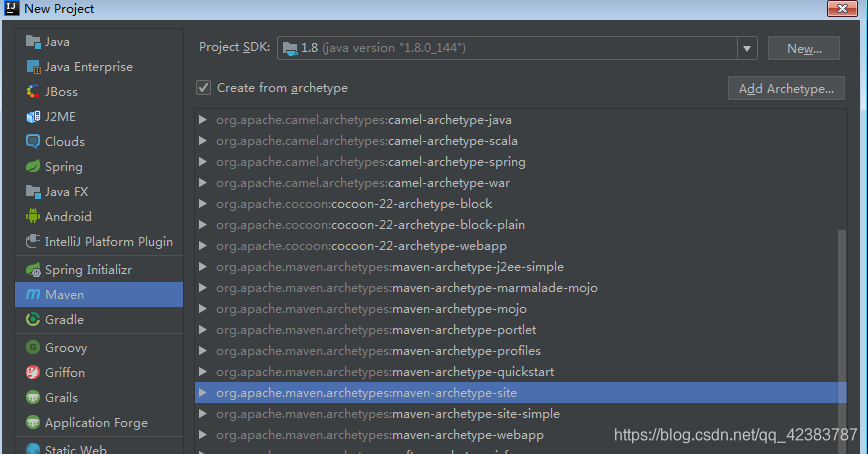Screen dimensions: 868x454
Task: Click the Grails icon
Action: [x=33, y=398]
